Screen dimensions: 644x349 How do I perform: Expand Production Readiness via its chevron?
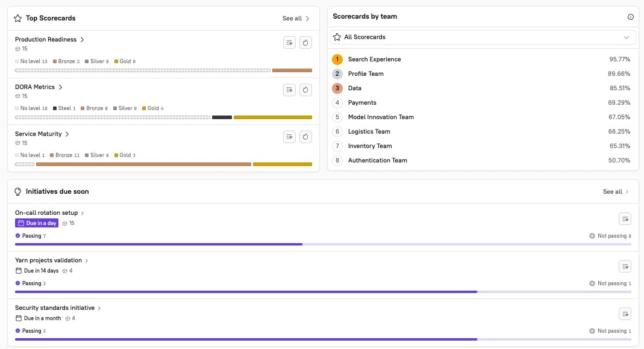pyautogui.click(x=82, y=40)
